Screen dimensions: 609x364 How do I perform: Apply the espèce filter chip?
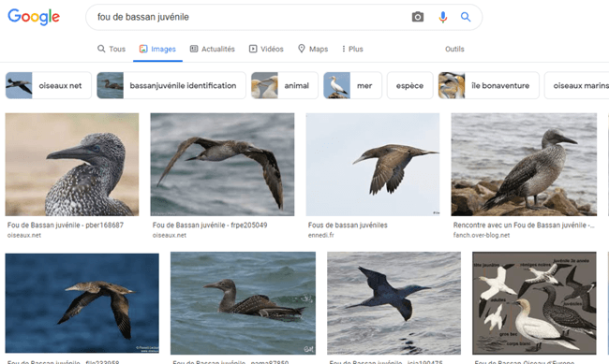[409, 85]
